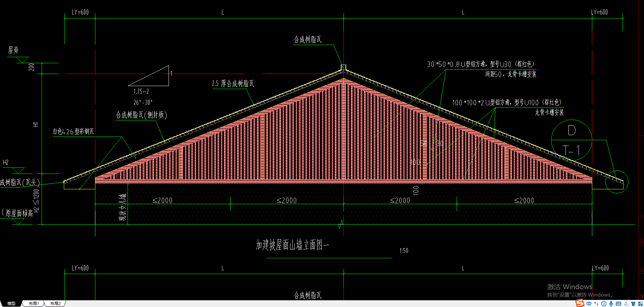
Task: Select the 白色4.26型彩钢瓦 annotation
Action: pos(73,131)
